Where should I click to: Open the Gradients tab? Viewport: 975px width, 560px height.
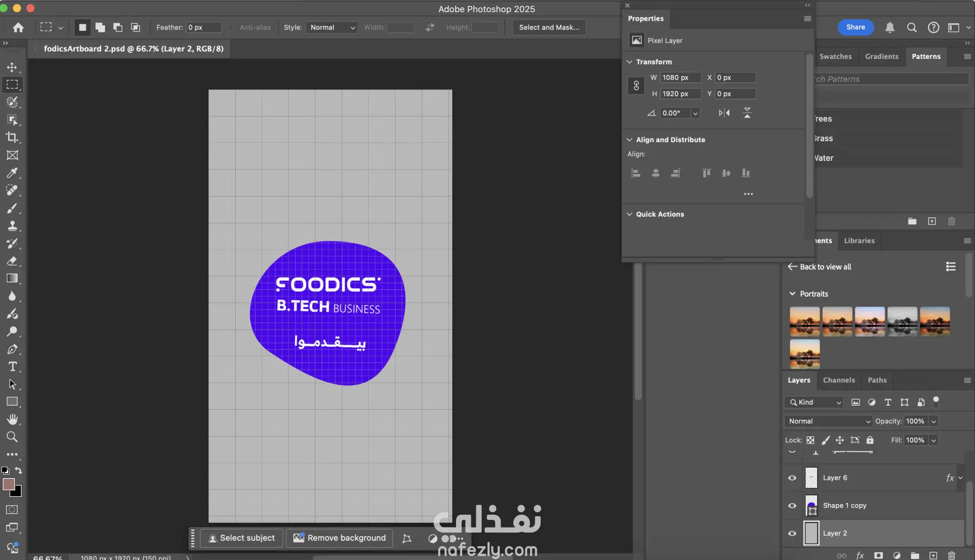882,56
